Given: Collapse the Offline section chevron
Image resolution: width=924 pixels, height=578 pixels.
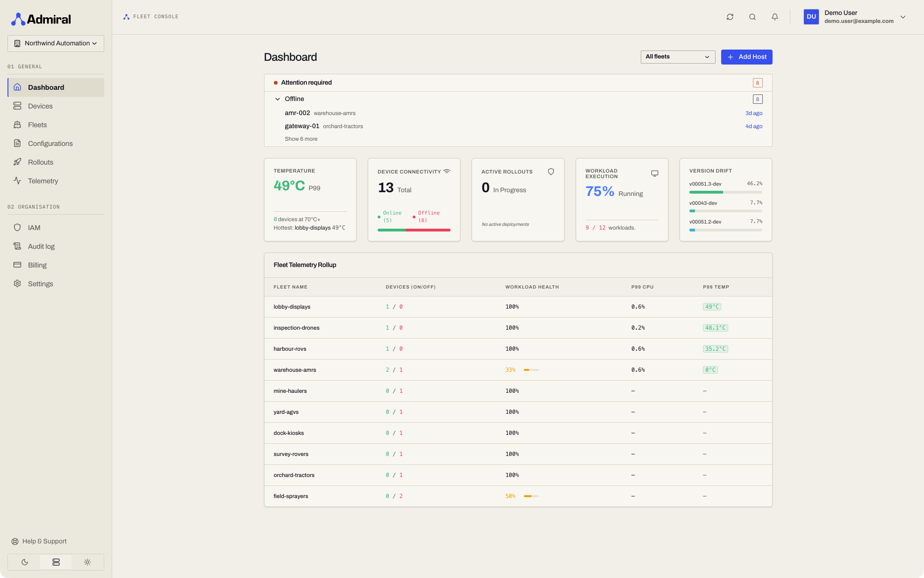Looking at the screenshot, I should 278,99.
